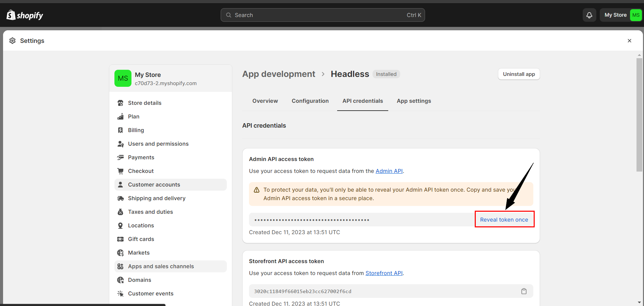Select the App settings tab
Screen dimensions: 644x306
tap(414, 101)
